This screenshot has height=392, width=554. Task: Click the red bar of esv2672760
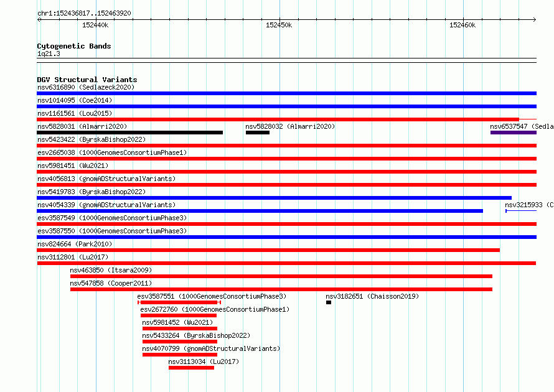tap(179, 315)
